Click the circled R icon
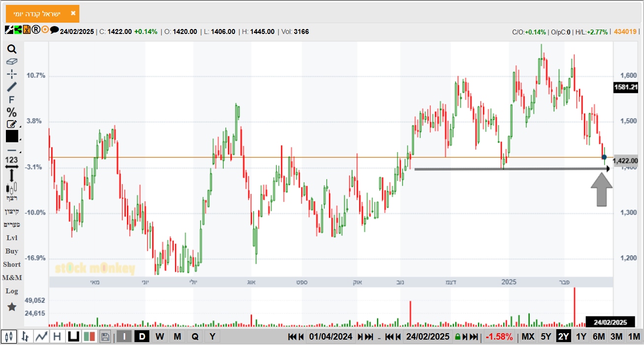Image resolution: width=644 pixels, height=346 pixels. coord(36,30)
